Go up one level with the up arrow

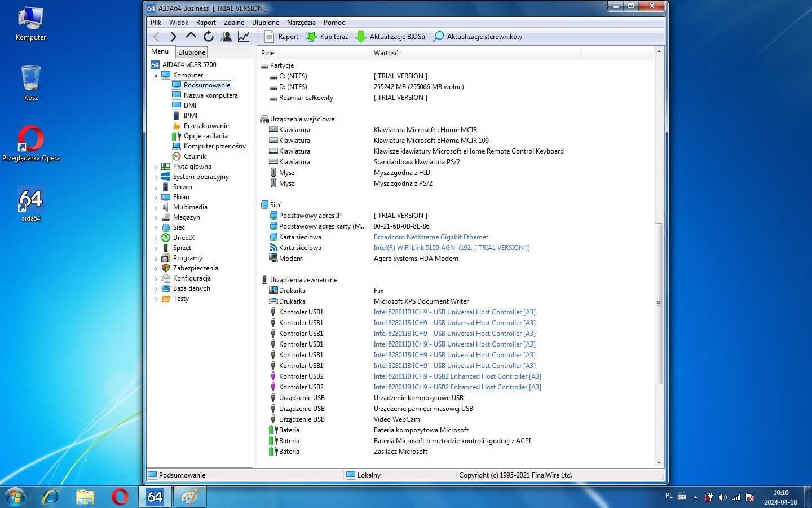click(x=191, y=36)
